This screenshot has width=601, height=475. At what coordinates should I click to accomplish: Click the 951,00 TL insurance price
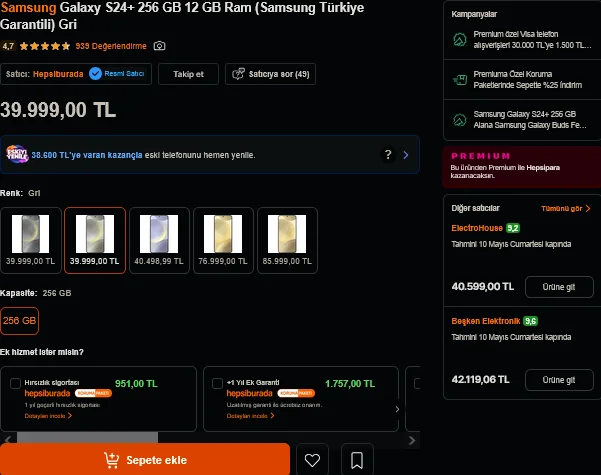[x=136, y=383]
